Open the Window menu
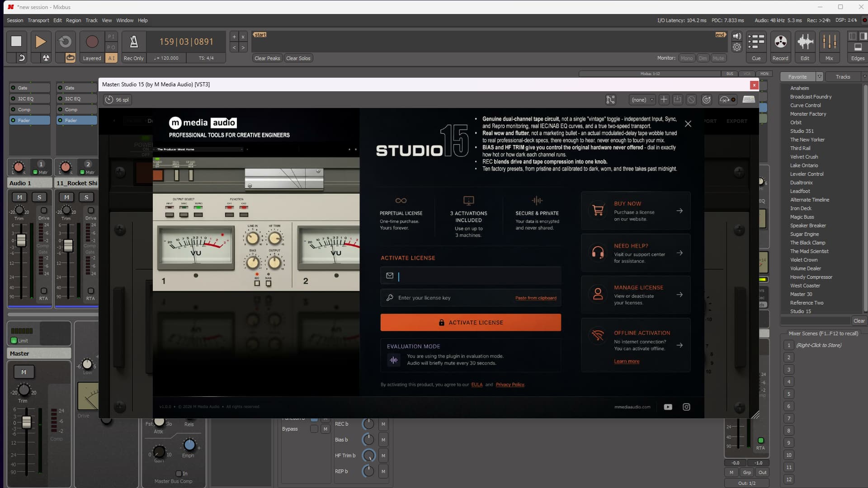Image resolution: width=868 pixels, height=488 pixels. tap(125, 20)
